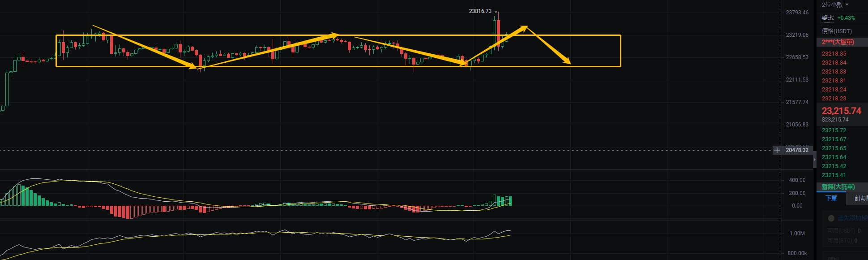Click the 21056.83 price axis label
This screenshot has width=868, height=260.
tap(797, 125)
